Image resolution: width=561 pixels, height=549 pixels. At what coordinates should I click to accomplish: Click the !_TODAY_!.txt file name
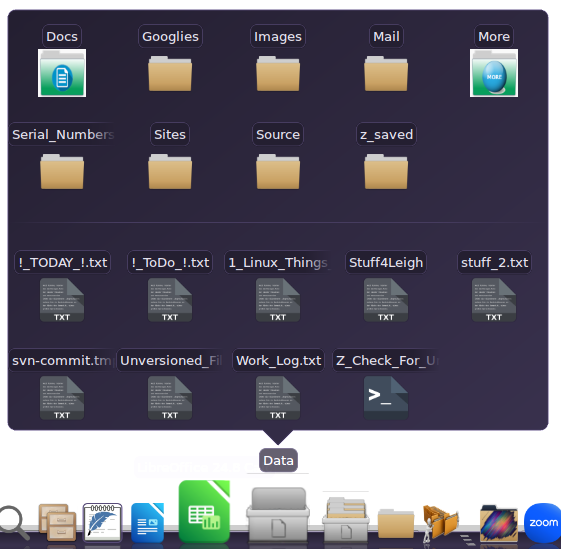coord(62,262)
